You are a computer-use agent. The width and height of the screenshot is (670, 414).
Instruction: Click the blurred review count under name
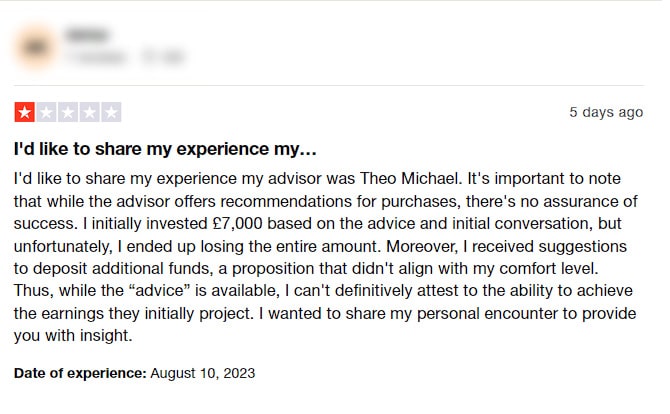coord(97,57)
